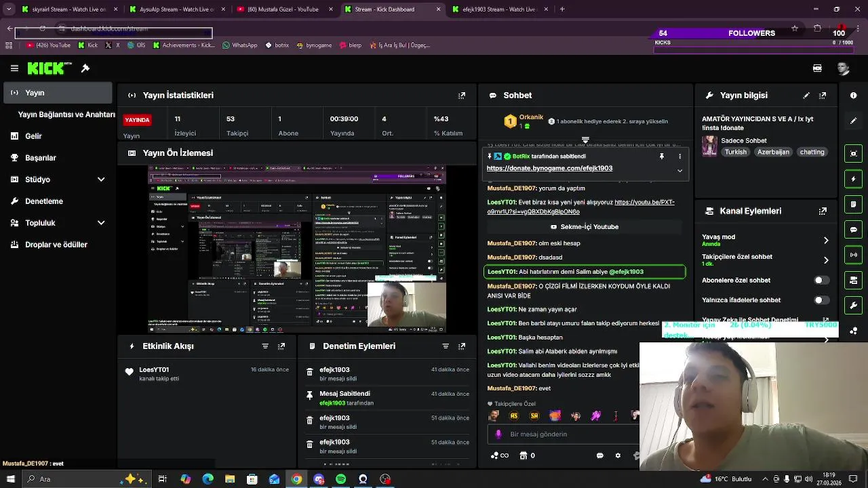Image resolution: width=868 pixels, height=488 pixels.
Task: Click the info icon in right sidebar
Action: (x=854, y=96)
